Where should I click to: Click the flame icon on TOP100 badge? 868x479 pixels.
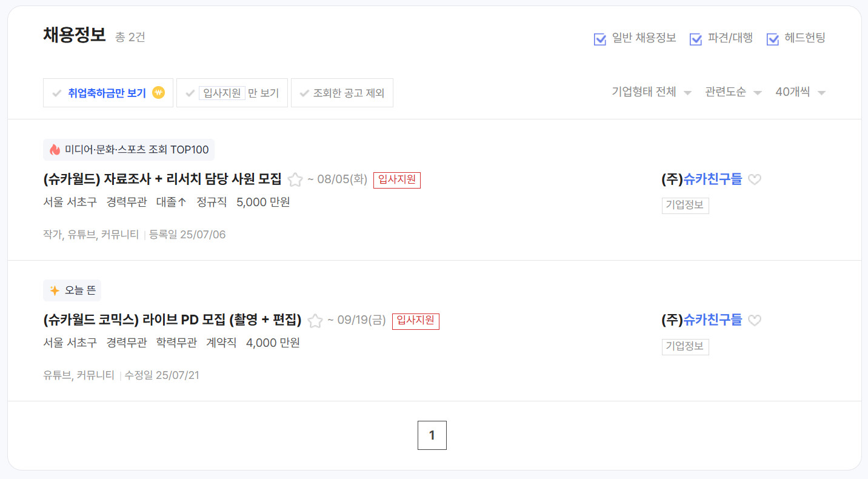55,150
